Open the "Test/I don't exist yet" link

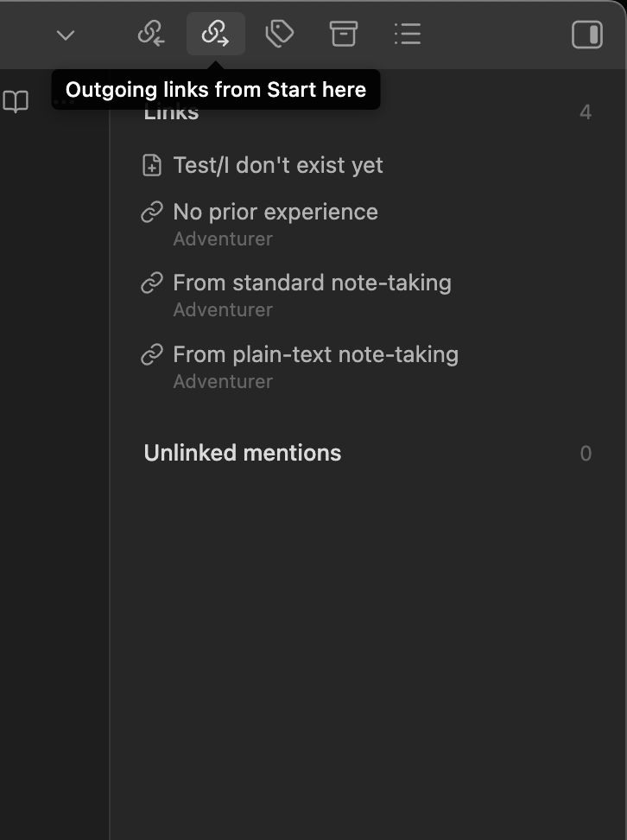[278, 165]
